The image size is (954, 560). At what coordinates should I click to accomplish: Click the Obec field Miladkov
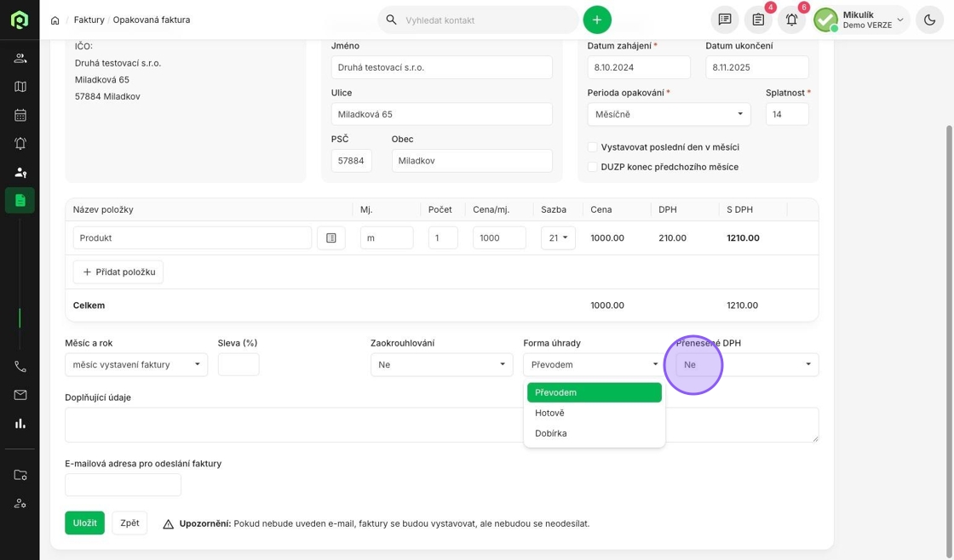(x=472, y=161)
